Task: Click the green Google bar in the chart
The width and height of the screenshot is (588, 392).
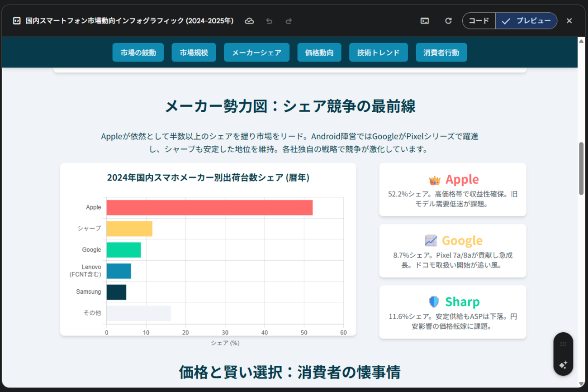Action: coord(123,250)
